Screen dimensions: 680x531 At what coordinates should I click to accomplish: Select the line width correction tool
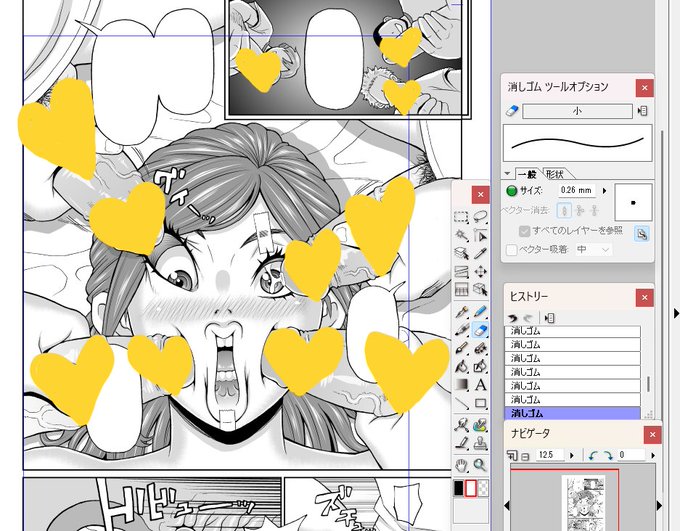click(461, 443)
